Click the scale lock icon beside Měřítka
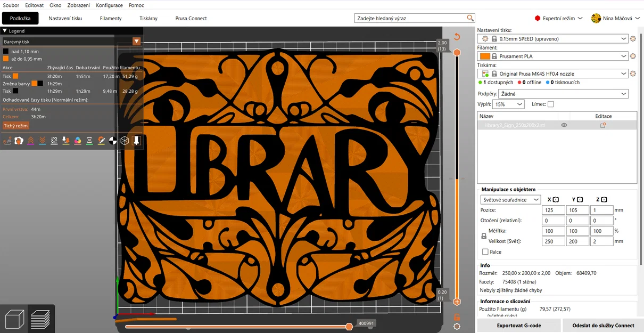 [484, 236]
